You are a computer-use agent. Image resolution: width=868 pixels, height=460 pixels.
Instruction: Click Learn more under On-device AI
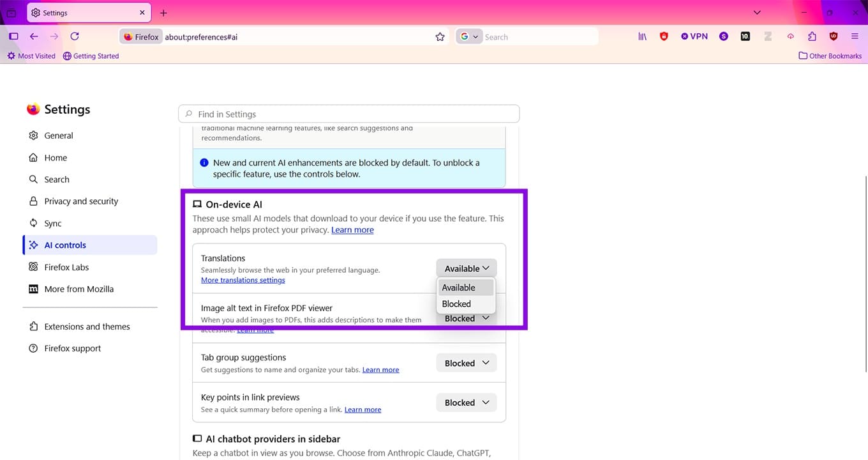[x=352, y=230]
